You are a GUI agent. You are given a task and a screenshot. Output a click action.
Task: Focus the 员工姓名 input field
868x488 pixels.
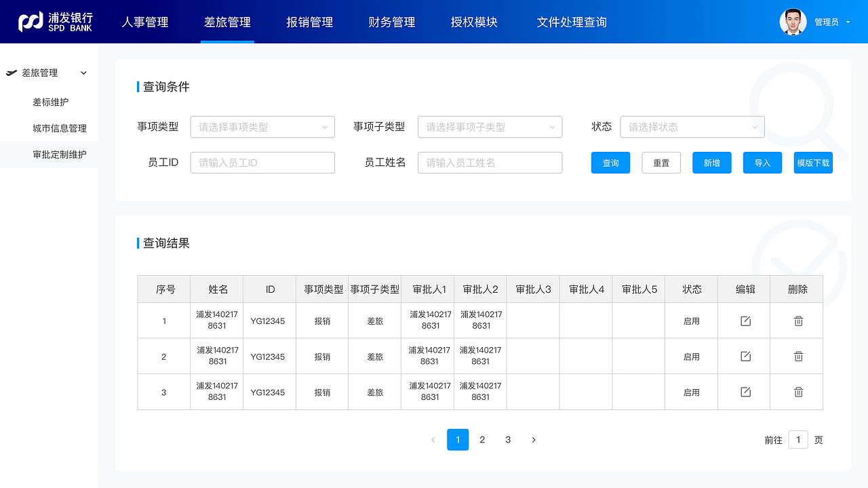pos(490,163)
